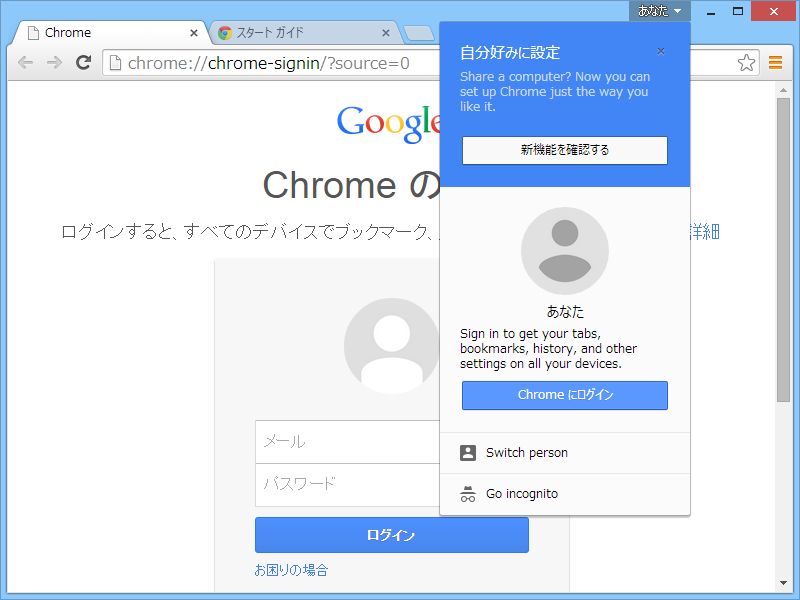The width and height of the screenshot is (800, 600).
Task: Bookmark this page via the star icon
Action: pyautogui.click(x=746, y=62)
